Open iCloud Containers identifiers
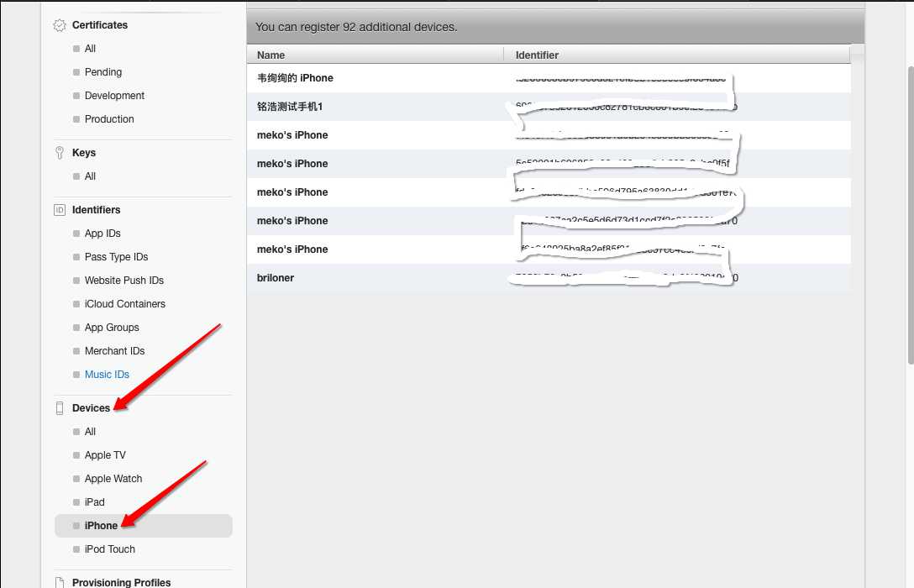 coord(125,304)
